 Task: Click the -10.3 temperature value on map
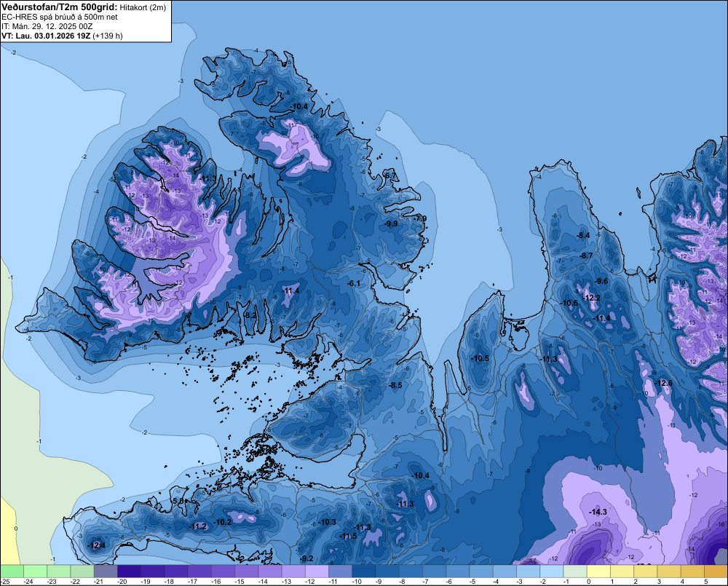[328, 522]
